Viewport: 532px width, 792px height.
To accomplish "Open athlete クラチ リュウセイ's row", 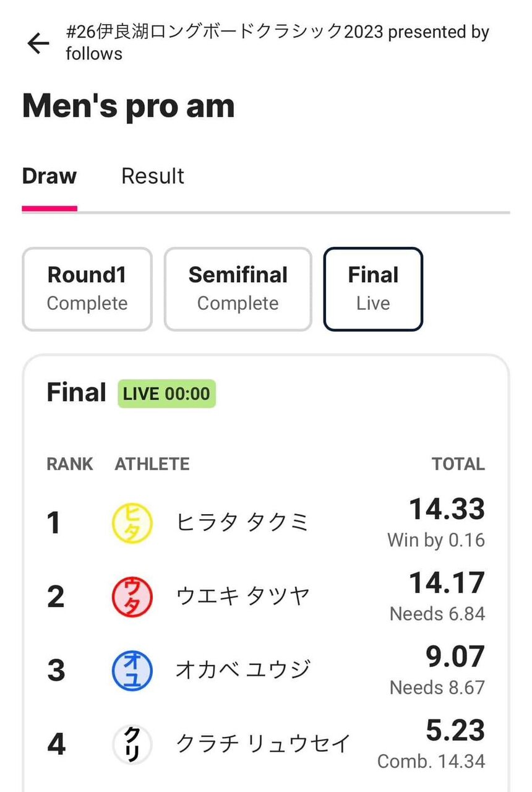I will pos(266,744).
